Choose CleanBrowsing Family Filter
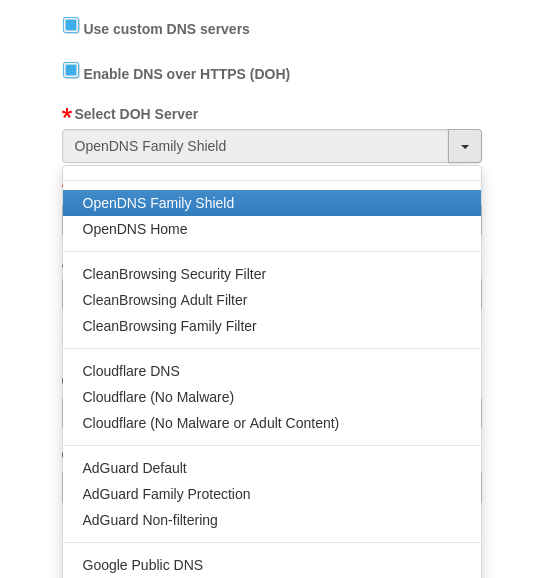Screen dimensions: 559x578 pos(272,326)
